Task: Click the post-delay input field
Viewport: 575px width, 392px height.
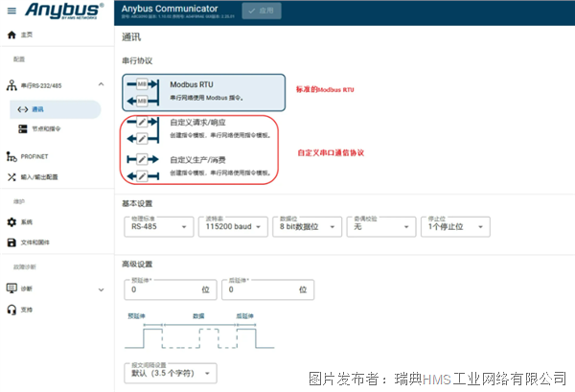Action: pos(268,289)
